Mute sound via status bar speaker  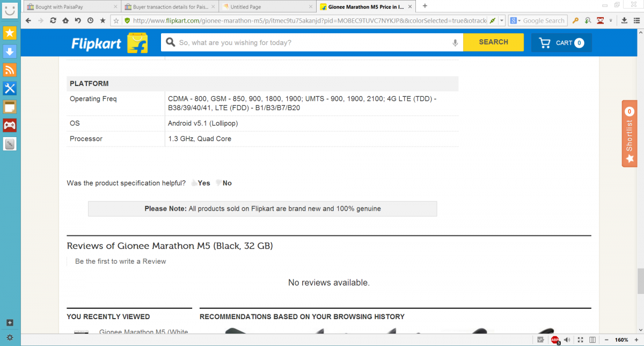(567, 340)
